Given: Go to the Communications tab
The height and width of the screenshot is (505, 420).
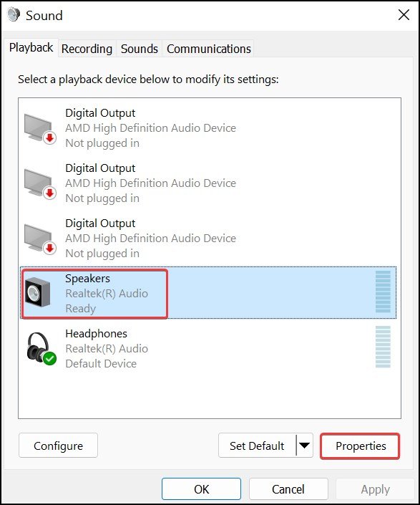Looking at the screenshot, I should [x=208, y=49].
